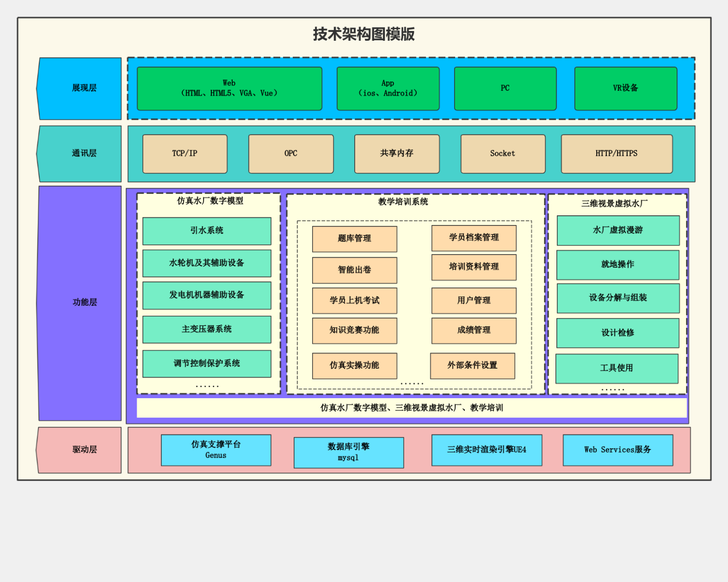
Task: Select the 水厂虚拟漫游 block
Action: (x=618, y=231)
